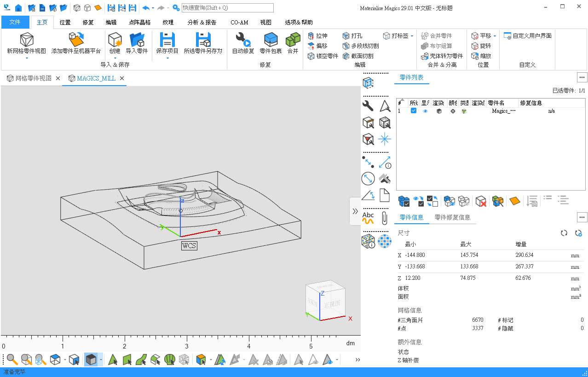Choose the 镂空零件 hollow part tool
Image resolution: width=588 pixels, height=377 pixels.
pyautogui.click(x=323, y=56)
